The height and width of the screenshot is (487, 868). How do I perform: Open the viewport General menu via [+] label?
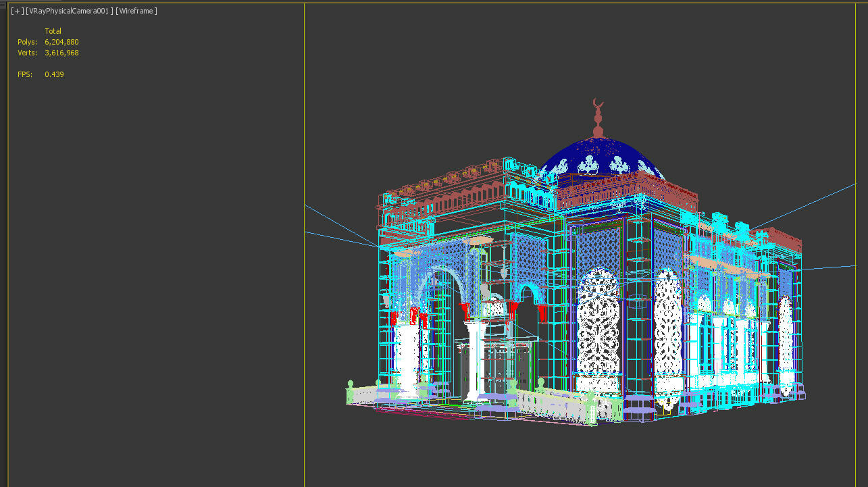[16, 10]
